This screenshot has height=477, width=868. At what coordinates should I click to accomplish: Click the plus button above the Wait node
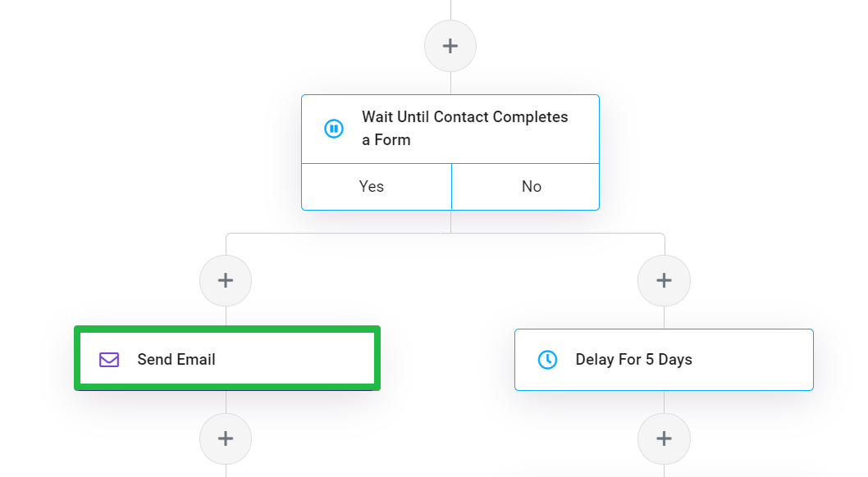(450, 46)
